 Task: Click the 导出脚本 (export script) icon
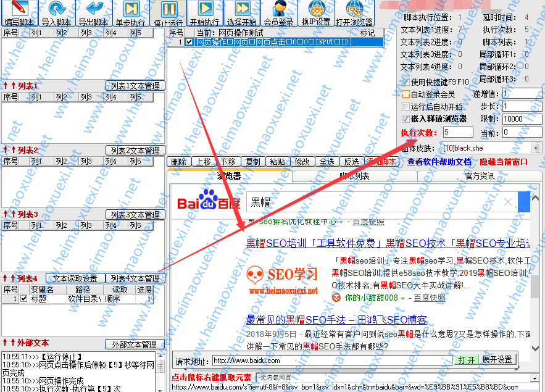(x=93, y=9)
